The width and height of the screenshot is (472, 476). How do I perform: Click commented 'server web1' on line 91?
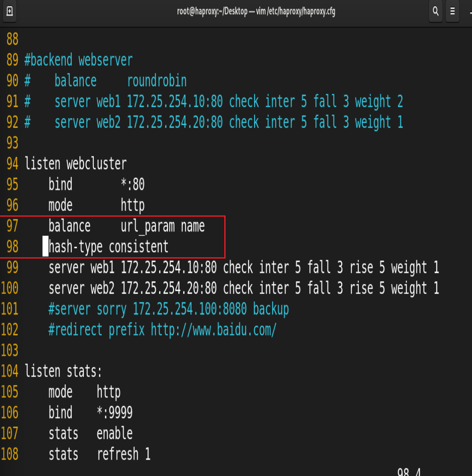click(x=87, y=101)
